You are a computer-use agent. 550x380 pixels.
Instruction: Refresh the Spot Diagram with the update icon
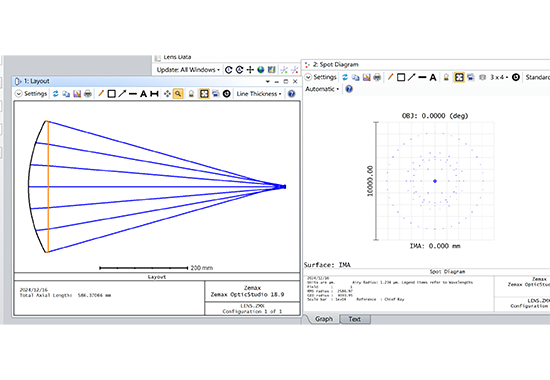pos(345,77)
